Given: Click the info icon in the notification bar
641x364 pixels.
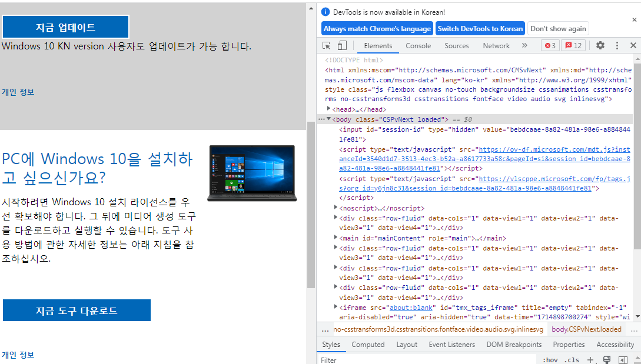Looking at the screenshot, I should [326, 12].
